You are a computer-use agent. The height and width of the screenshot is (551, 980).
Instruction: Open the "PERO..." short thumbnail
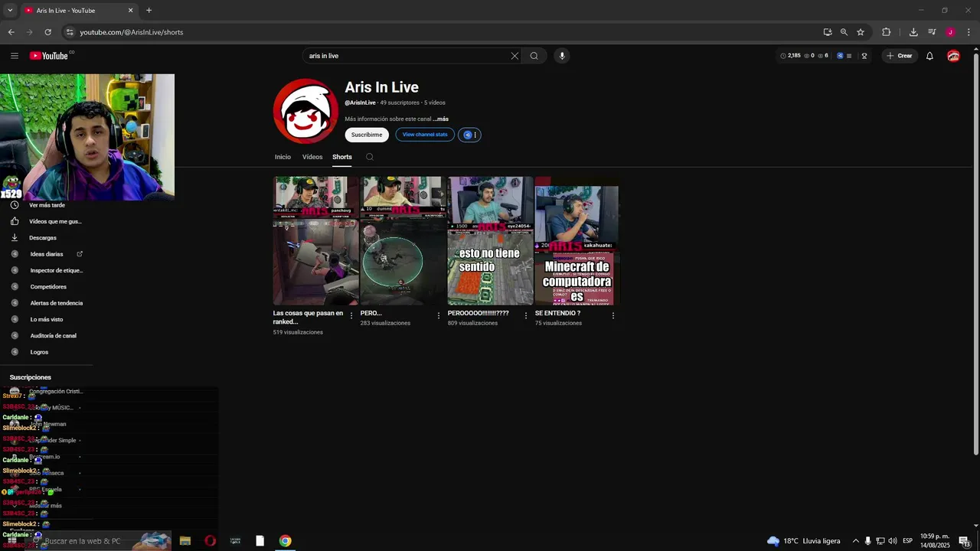tap(403, 241)
